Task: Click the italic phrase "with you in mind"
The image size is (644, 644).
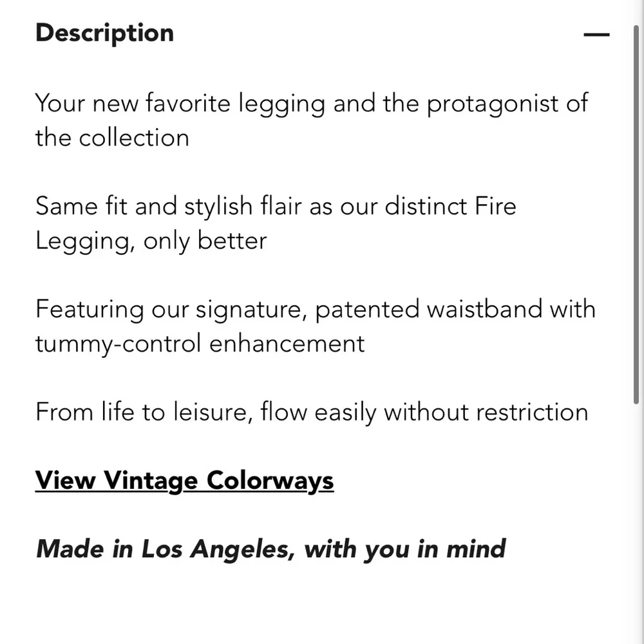Action: tap(404, 549)
